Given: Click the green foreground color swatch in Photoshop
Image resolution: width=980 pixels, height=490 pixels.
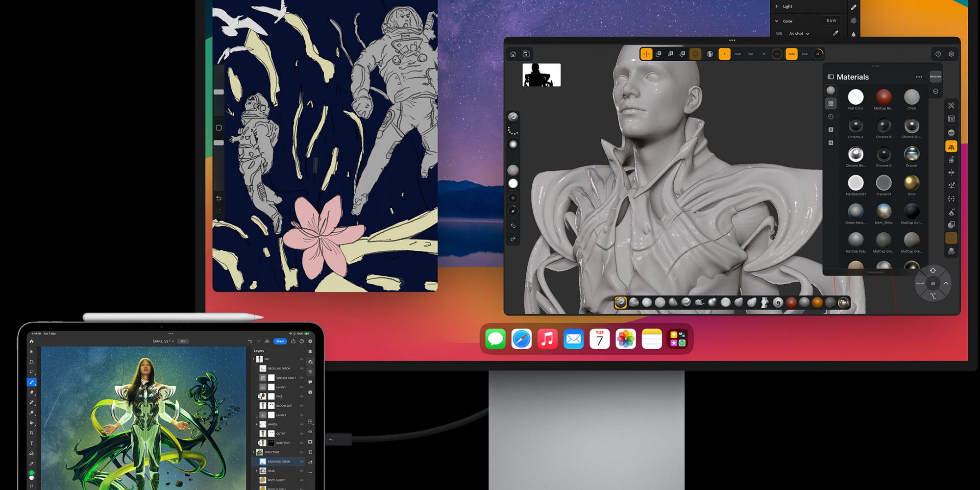Looking at the screenshot, I should click(31, 473).
